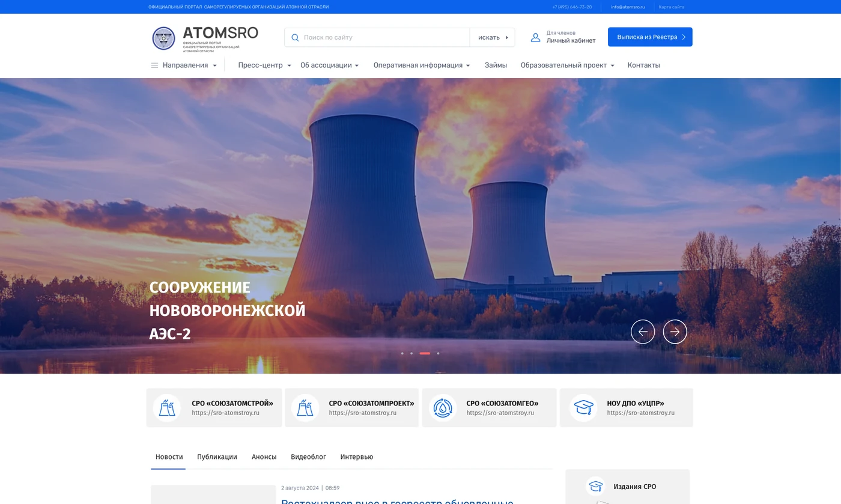Switch to the Новости tab
This screenshot has width=841, height=504.
click(169, 457)
